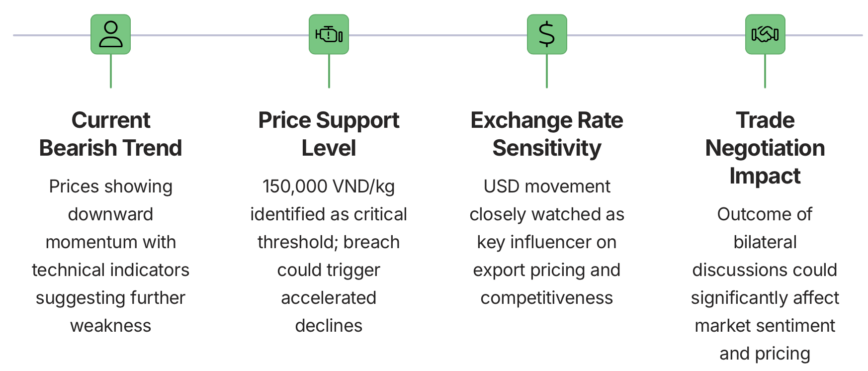Click timeline line between dollar and handshake icons
The width and height of the screenshot is (868, 371).
tap(656, 35)
